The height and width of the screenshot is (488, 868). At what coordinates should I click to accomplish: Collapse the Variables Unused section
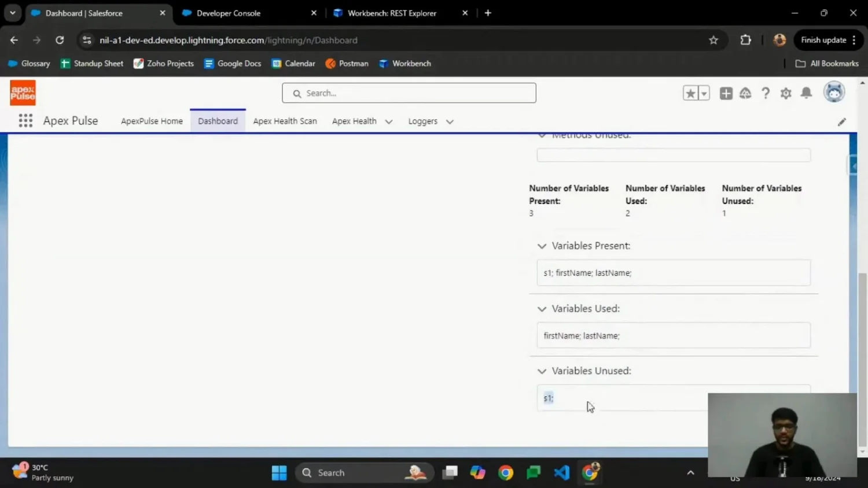coord(542,371)
